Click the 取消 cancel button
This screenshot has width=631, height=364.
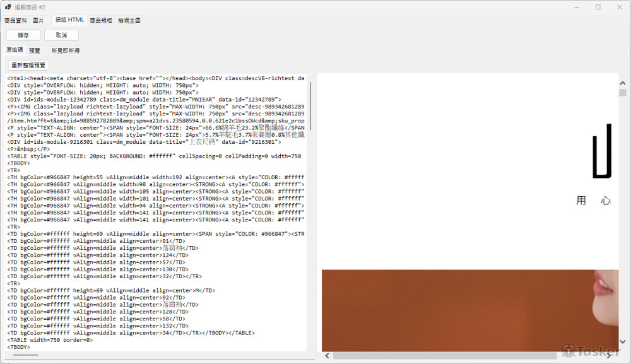[x=61, y=35]
